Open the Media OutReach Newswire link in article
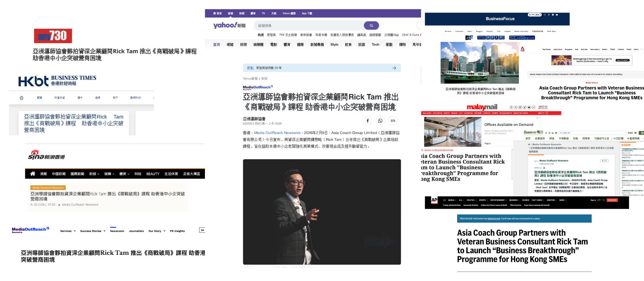This screenshot has width=644, height=281. click(x=277, y=133)
